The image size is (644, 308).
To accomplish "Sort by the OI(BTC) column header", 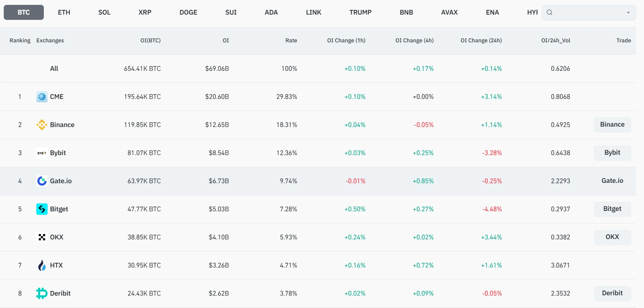I will tap(150, 40).
